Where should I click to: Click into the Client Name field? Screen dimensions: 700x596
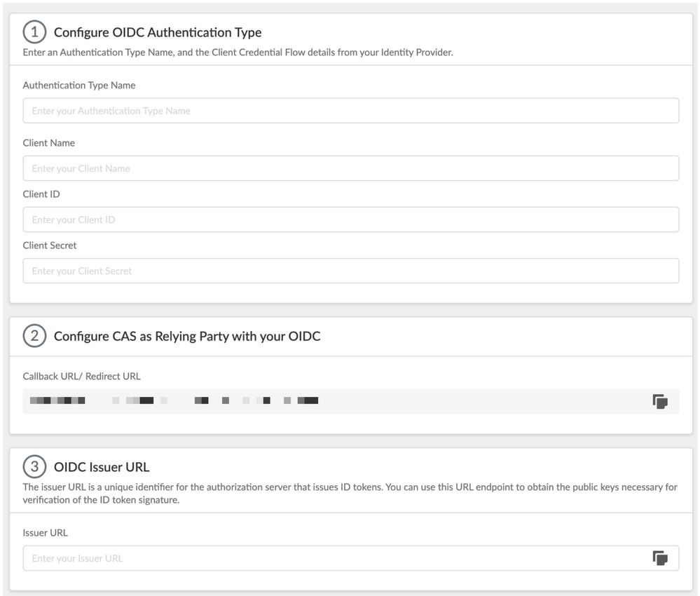click(x=351, y=168)
